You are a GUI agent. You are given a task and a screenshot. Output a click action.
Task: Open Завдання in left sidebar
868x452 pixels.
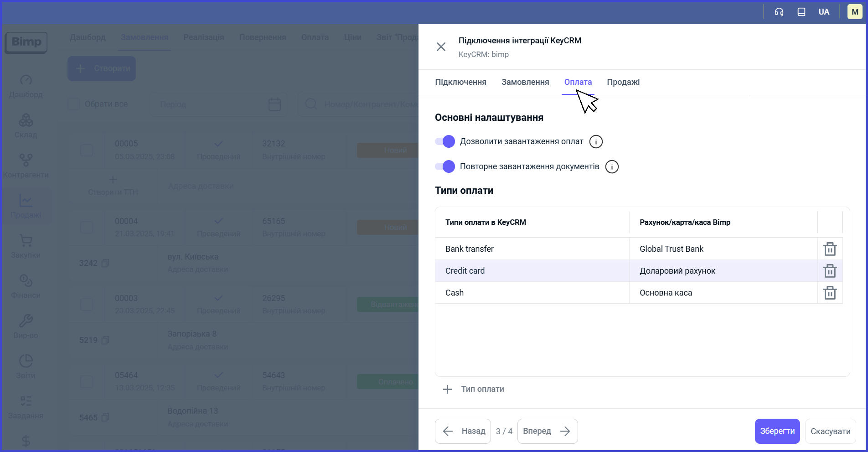[x=26, y=407]
